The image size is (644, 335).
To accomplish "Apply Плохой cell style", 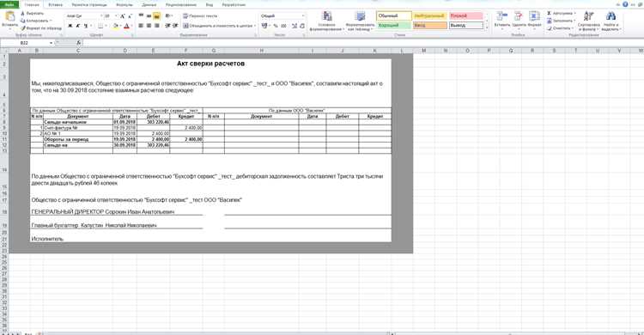I will point(465,16).
